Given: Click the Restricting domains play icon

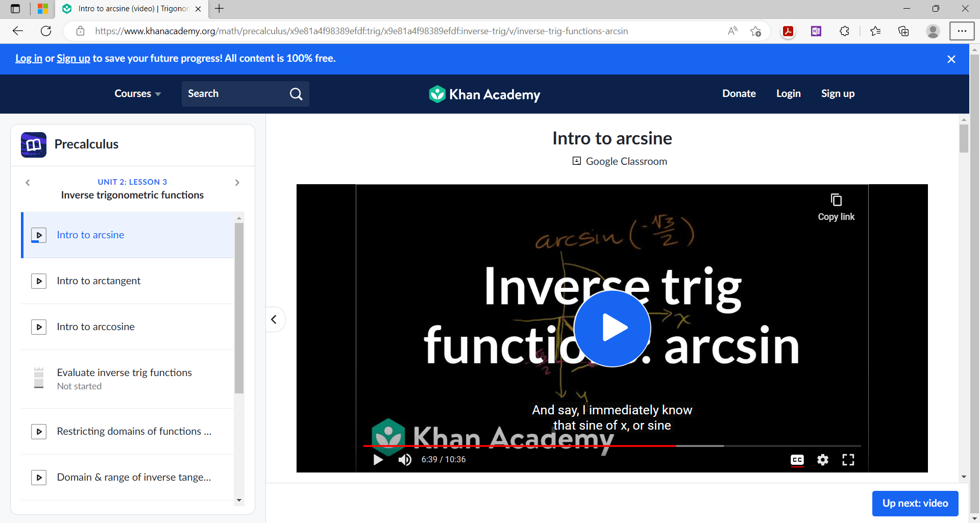Looking at the screenshot, I should pos(39,432).
